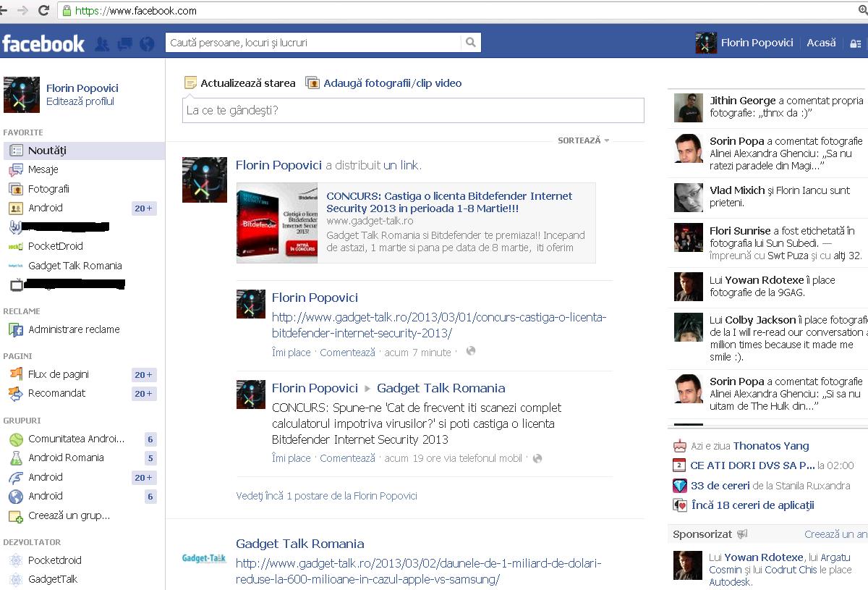868x590 pixels.
Task: Click Comentează on 19 ore post
Action: [347, 458]
